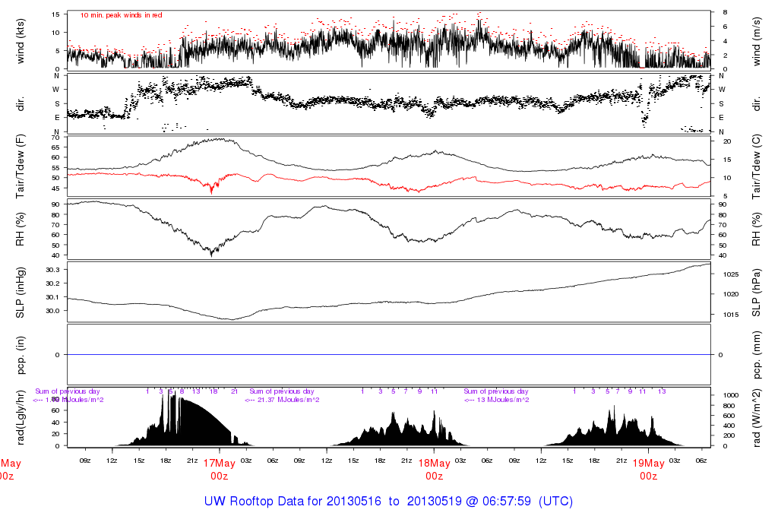
Task: Click the '20' tick on Tair/Tdew C axis
Action: click(x=727, y=141)
